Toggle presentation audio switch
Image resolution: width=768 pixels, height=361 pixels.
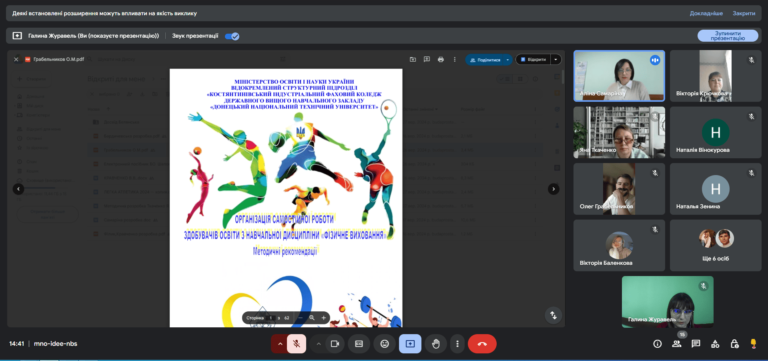232,36
